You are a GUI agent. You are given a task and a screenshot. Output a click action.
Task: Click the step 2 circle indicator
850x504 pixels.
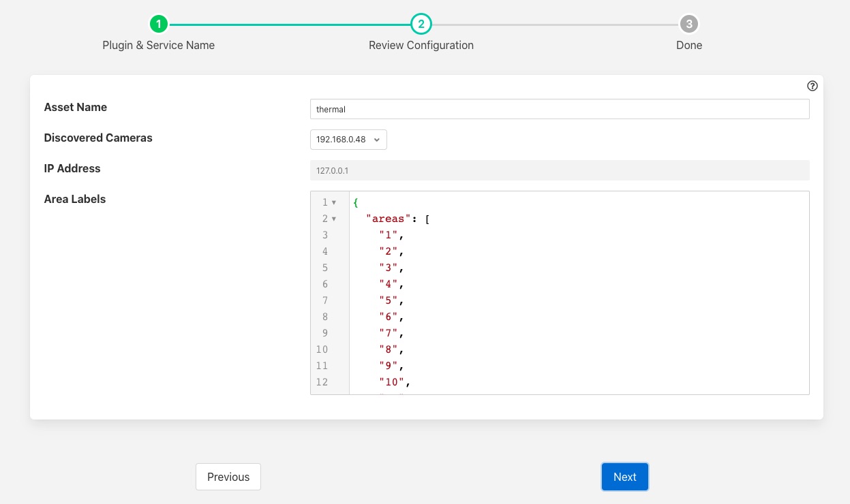pos(421,25)
